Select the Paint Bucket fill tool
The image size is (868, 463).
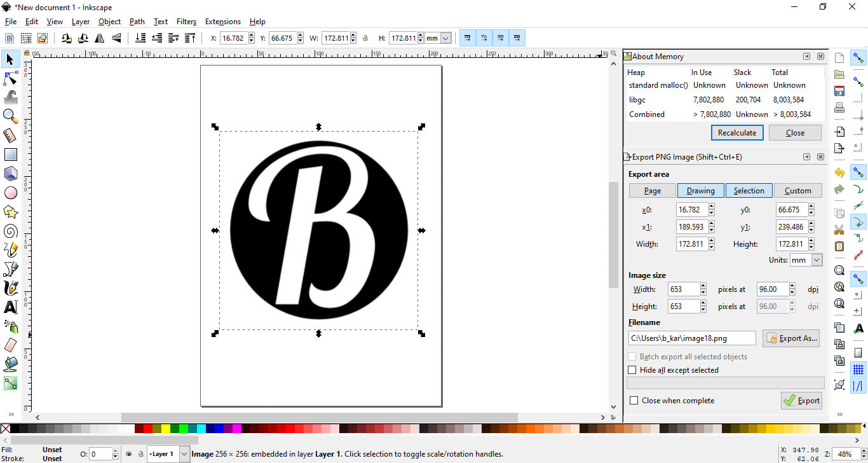coord(10,364)
